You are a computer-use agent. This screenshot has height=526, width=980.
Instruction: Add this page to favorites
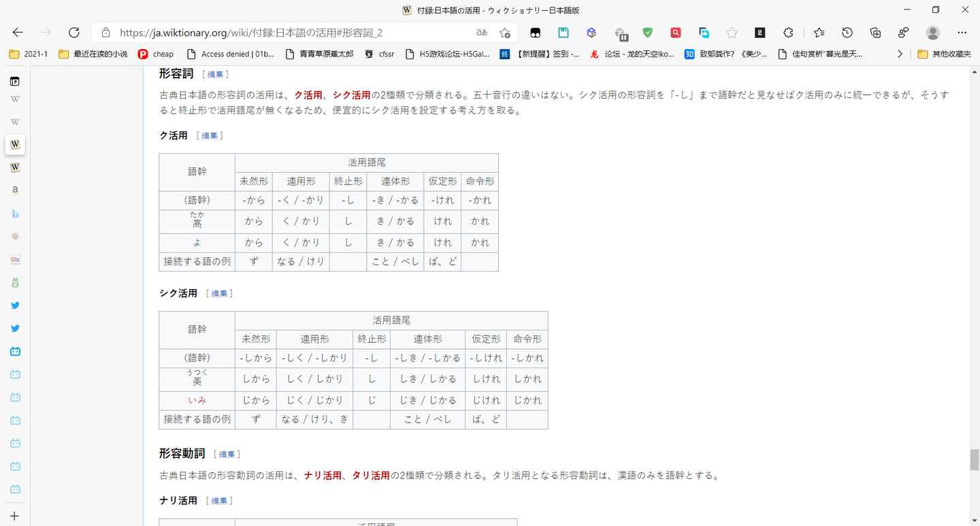[504, 33]
